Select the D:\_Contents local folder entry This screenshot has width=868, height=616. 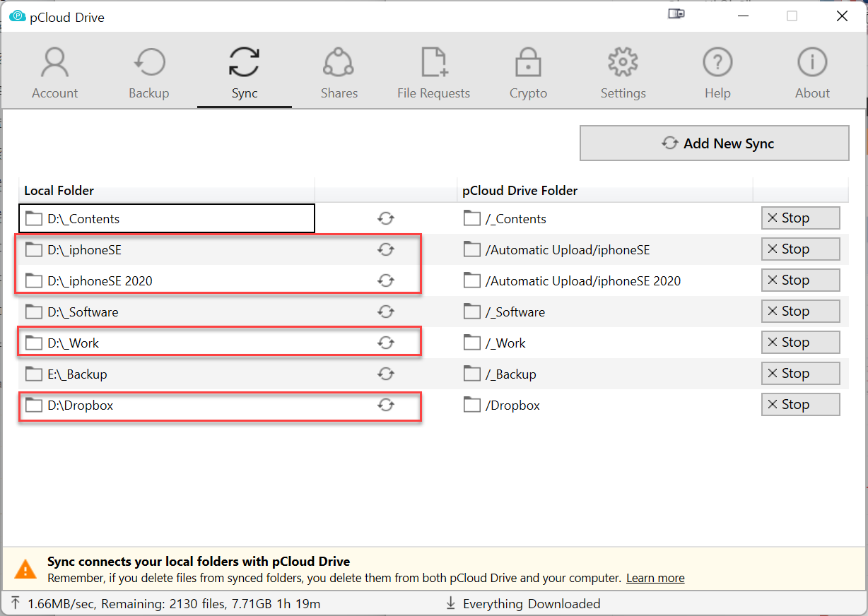[x=167, y=218]
